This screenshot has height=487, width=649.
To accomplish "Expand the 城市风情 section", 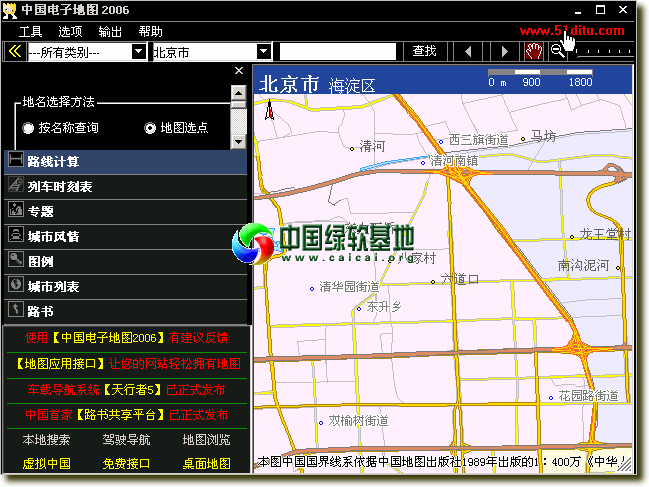I will (x=126, y=237).
